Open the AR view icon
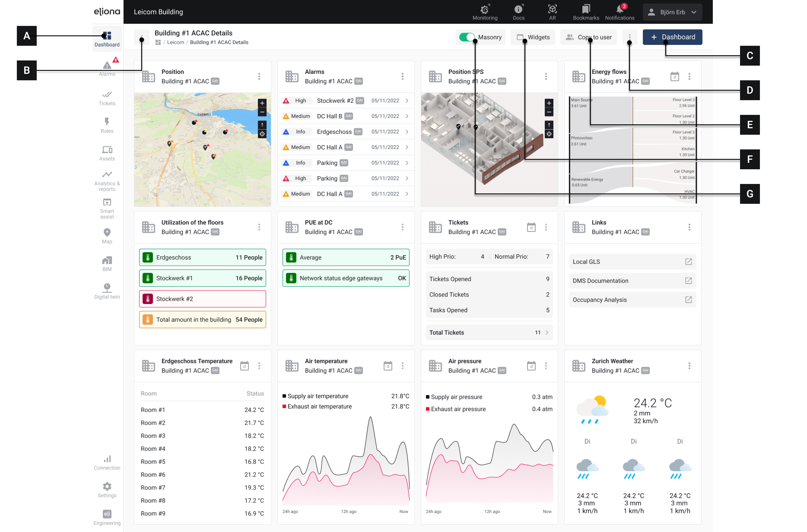The width and height of the screenshot is (807, 532). [x=552, y=12]
